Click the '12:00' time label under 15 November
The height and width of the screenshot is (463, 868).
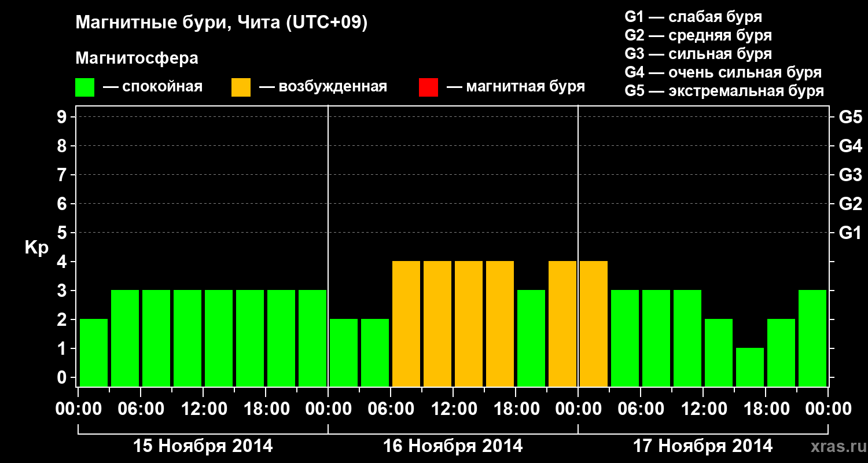[203, 409]
